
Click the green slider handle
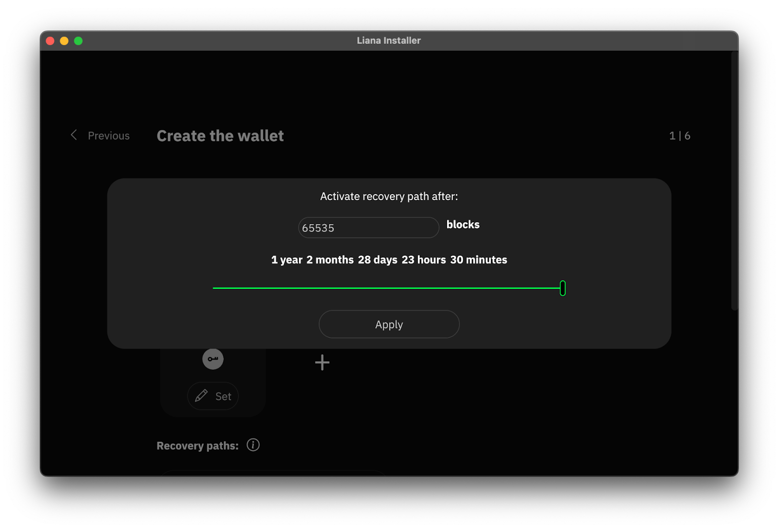point(563,288)
